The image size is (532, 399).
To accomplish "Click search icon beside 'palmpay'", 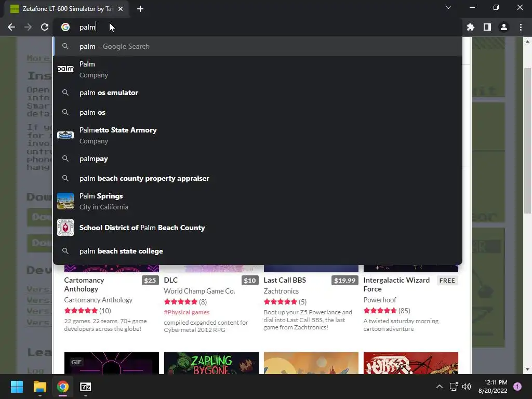I will pos(65,159).
